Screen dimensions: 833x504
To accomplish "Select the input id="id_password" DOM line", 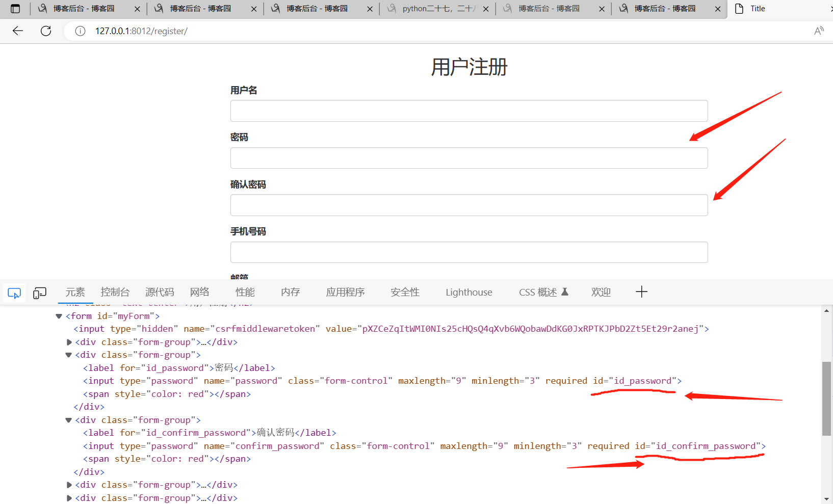I will point(382,381).
